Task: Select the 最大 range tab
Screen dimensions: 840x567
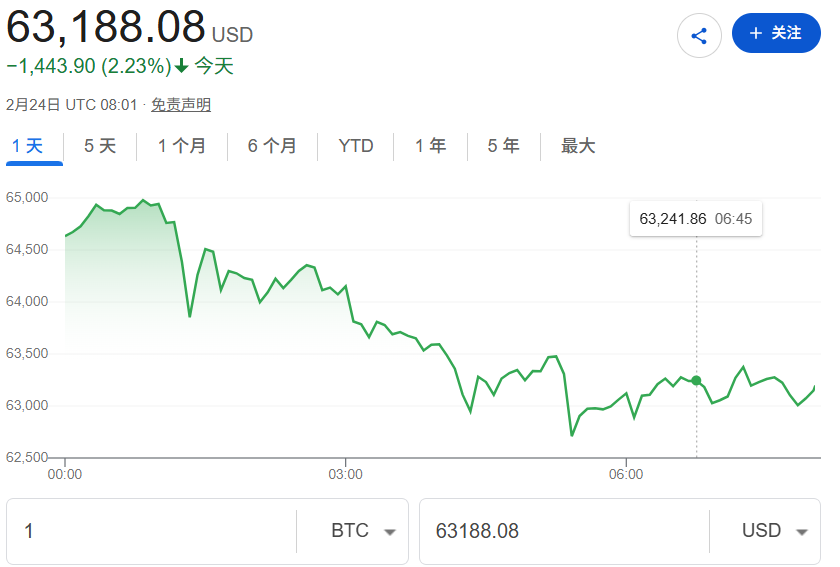Action: click(x=578, y=146)
